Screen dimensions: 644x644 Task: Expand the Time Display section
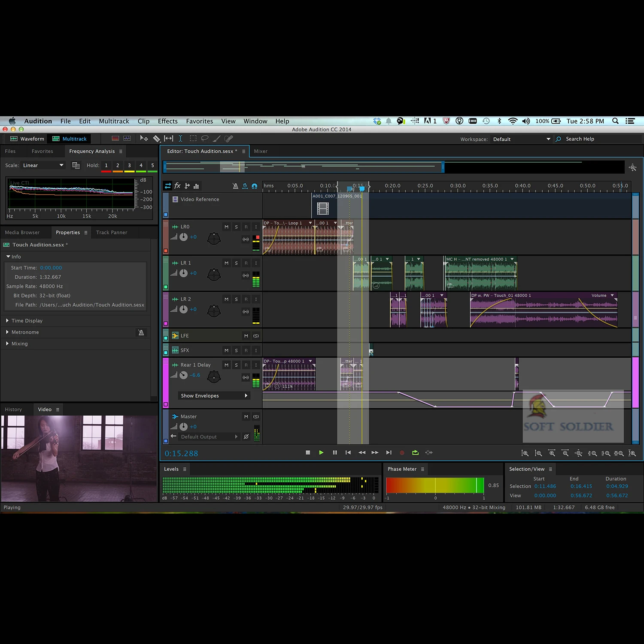(x=7, y=321)
